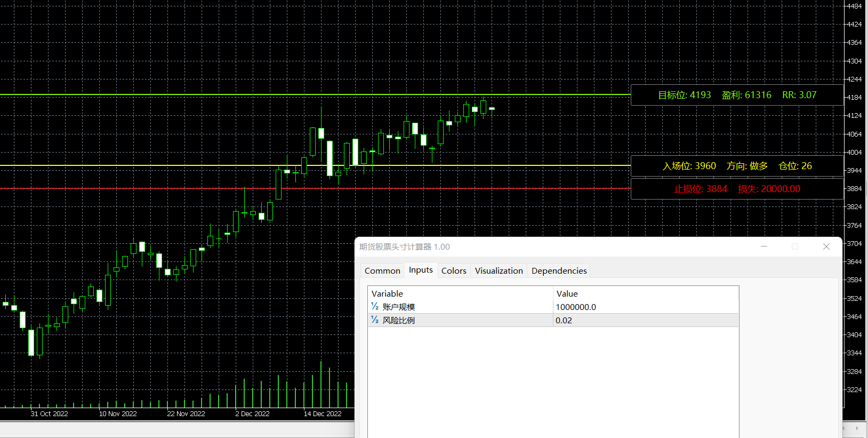Click the 2 Dec 2022 date on time axis
868x438 pixels.
pyautogui.click(x=252, y=413)
